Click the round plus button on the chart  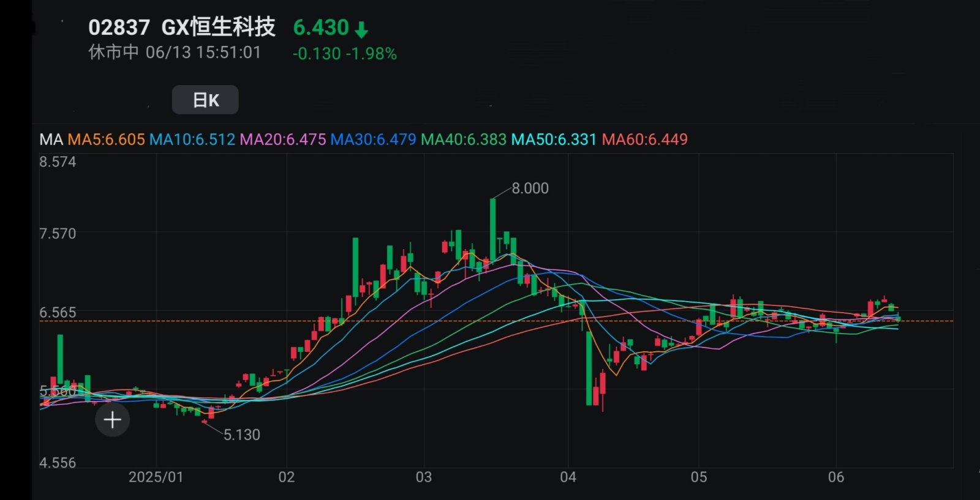coord(113,420)
